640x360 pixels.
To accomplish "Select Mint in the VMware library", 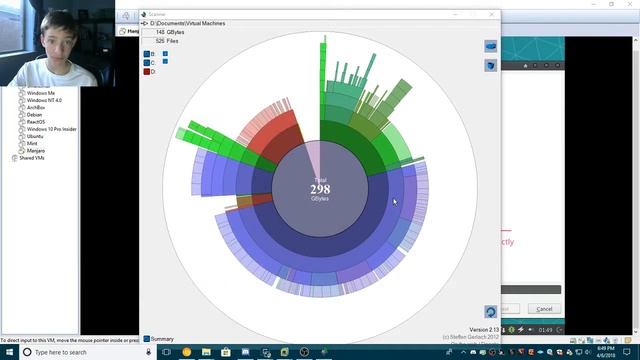I will pyautogui.click(x=32, y=143).
